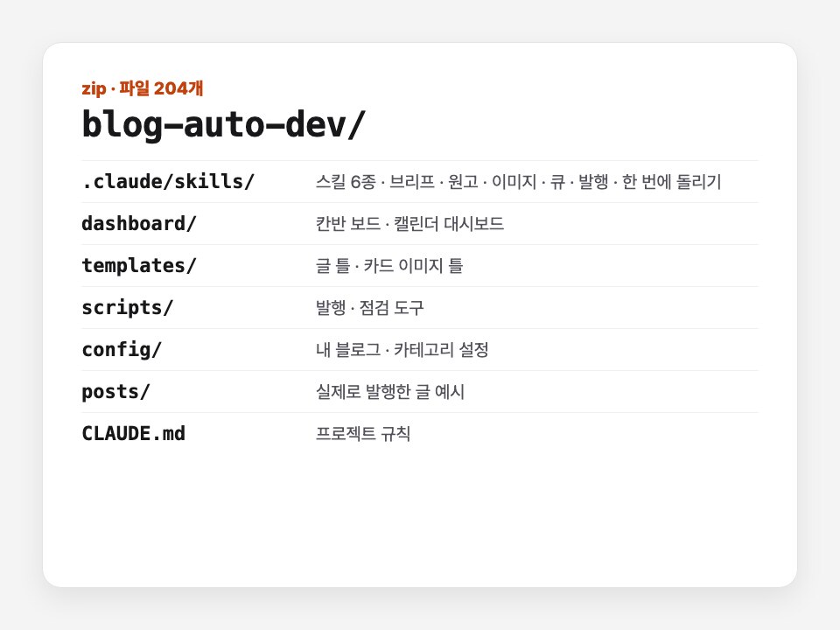Click the 'zip · 파일 204개' label
Image resolution: width=840 pixels, height=630 pixels.
click(142, 88)
